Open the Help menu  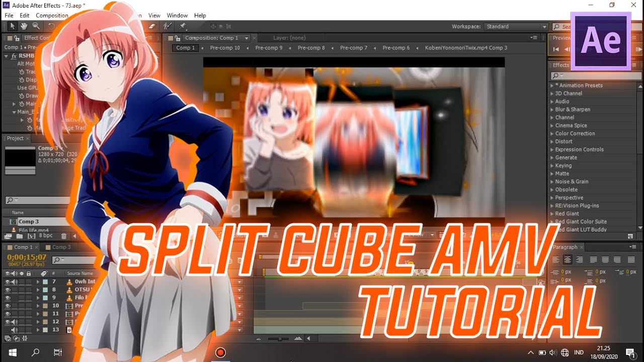200,16
